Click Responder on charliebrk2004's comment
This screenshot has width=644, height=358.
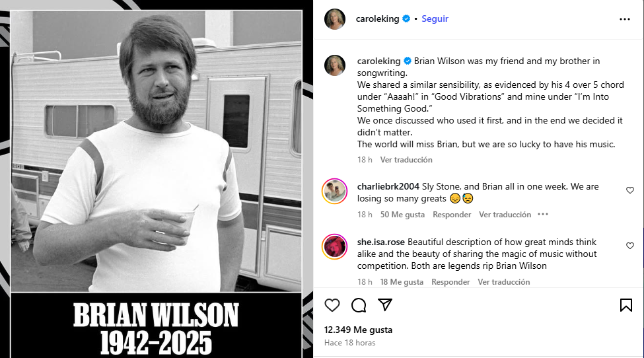pos(452,215)
